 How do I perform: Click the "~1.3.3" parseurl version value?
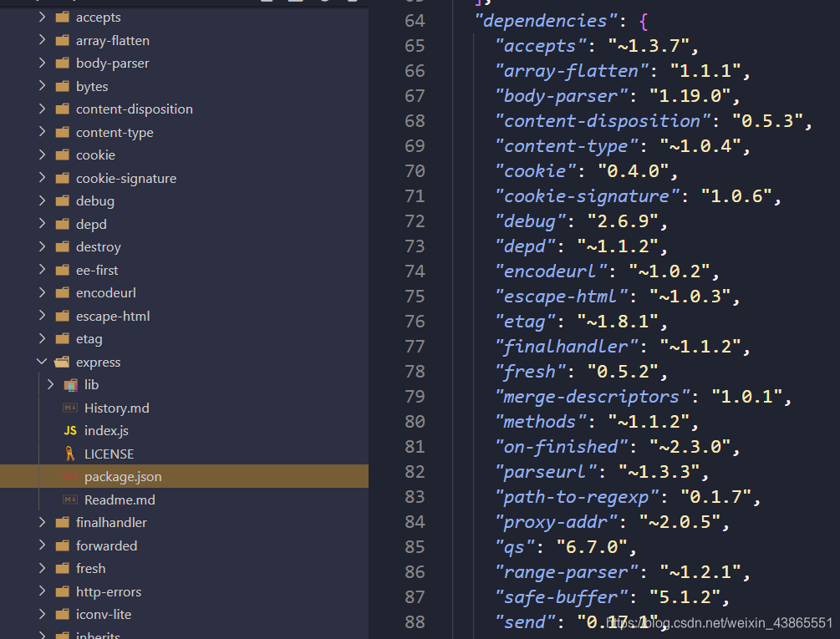(659, 472)
